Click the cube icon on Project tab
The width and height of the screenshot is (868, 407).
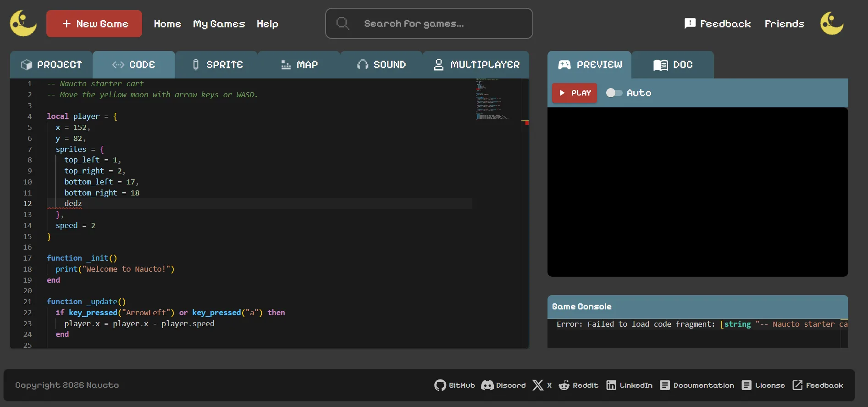(x=27, y=65)
